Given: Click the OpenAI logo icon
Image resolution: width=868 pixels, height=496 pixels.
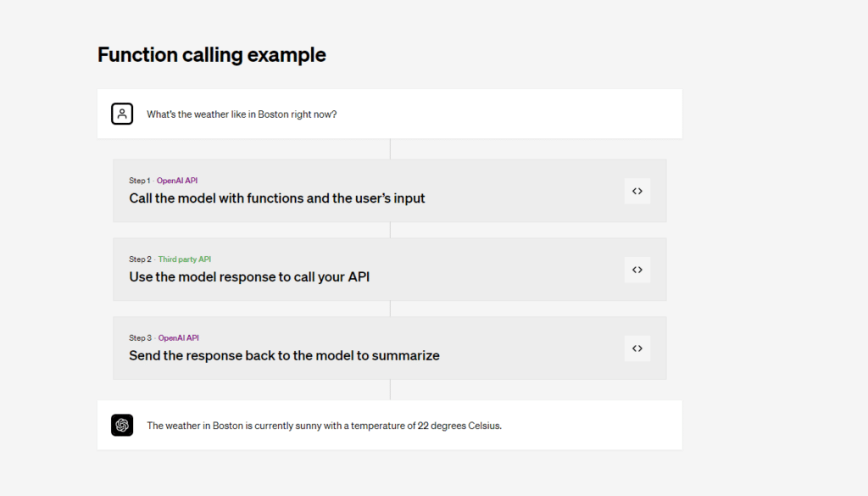Looking at the screenshot, I should pos(122,425).
